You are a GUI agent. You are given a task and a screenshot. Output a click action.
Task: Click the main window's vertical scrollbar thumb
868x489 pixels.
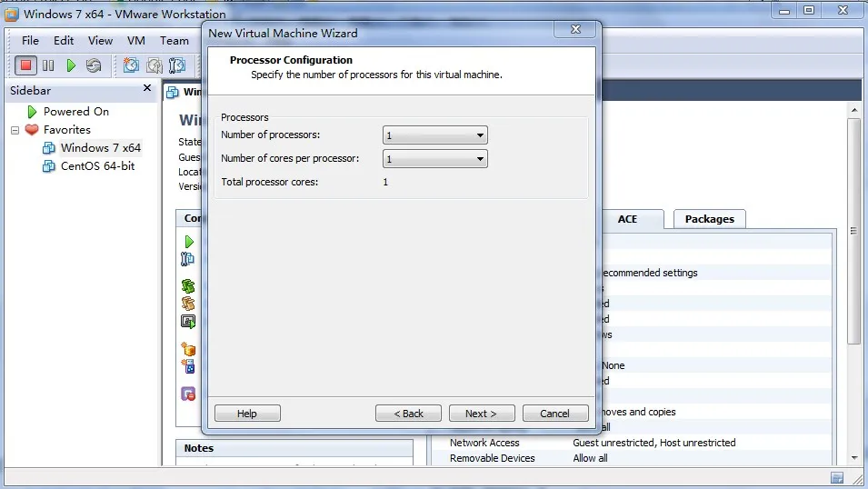click(853, 231)
